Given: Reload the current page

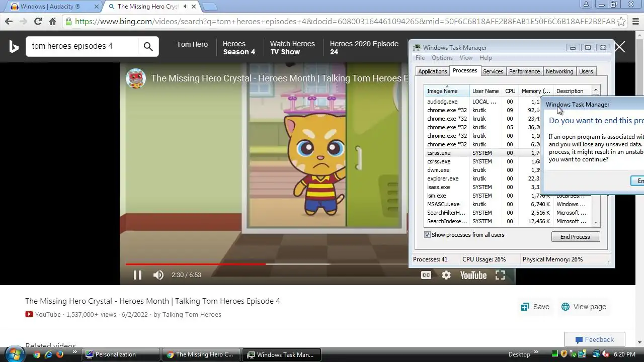Looking at the screenshot, I should coord(38,22).
